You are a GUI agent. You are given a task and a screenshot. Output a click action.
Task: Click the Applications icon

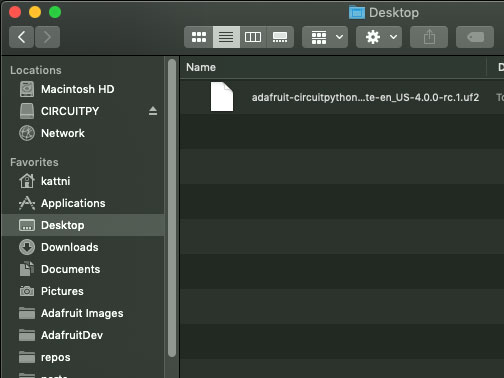pos(27,203)
